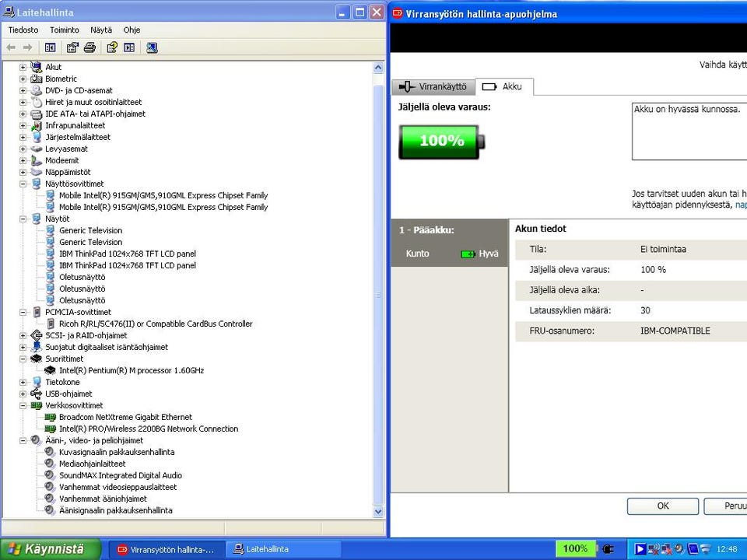Open Virransyötön hallinta taskbar button
747x560 pixels.
tap(167, 550)
